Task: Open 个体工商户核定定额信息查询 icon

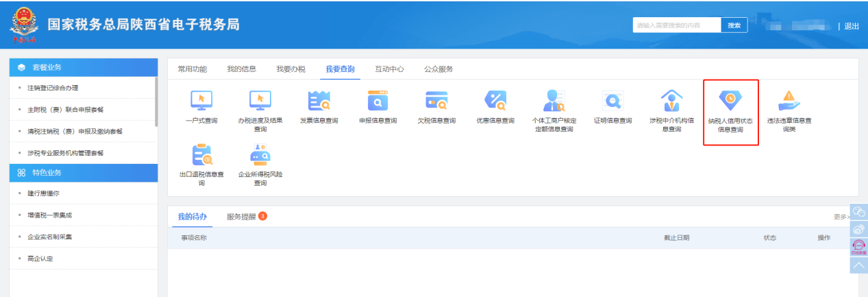Action: point(554,101)
